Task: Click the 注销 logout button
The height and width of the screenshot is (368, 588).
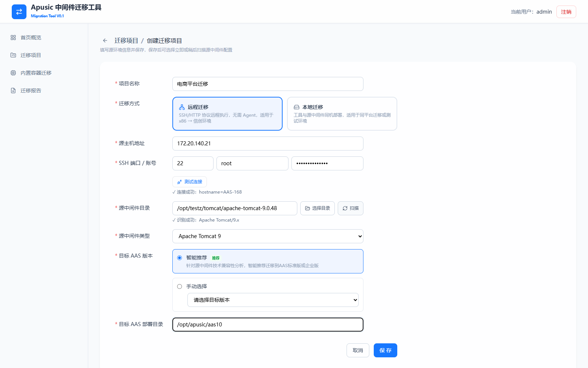Action: [x=566, y=12]
